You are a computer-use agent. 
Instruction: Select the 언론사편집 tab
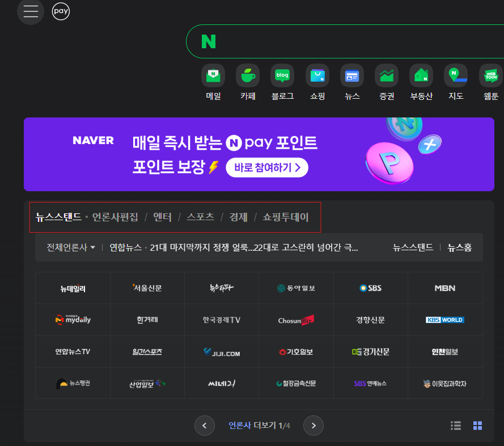[115, 217]
